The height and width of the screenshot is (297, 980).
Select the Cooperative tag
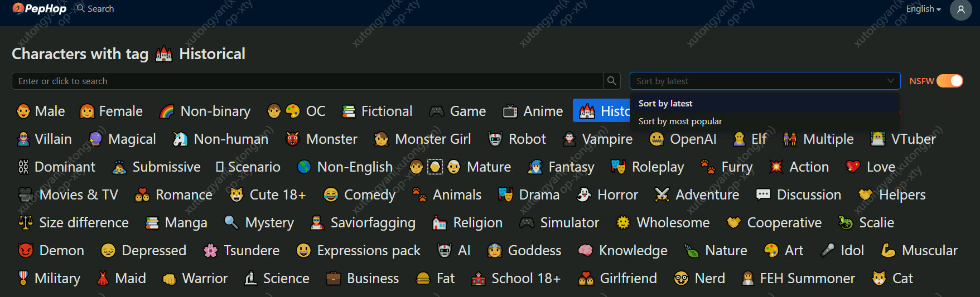(775, 222)
